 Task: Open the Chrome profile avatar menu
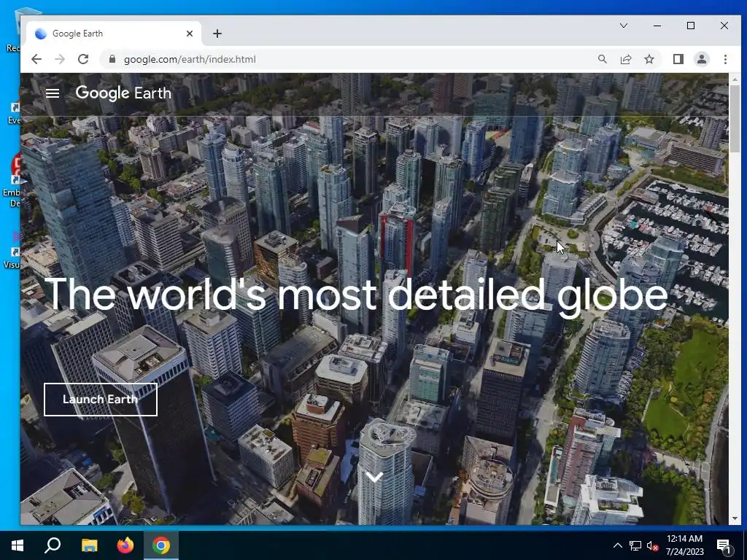tap(701, 59)
